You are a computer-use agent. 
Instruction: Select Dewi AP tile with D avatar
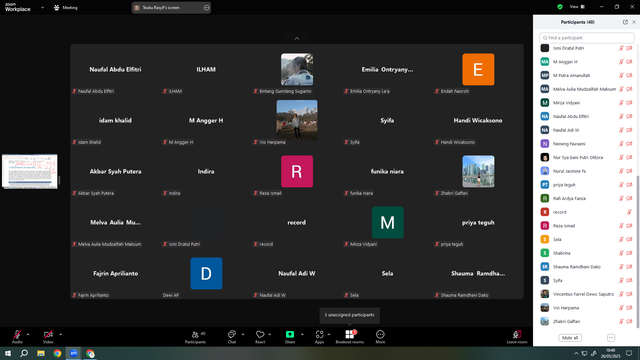[x=206, y=273]
